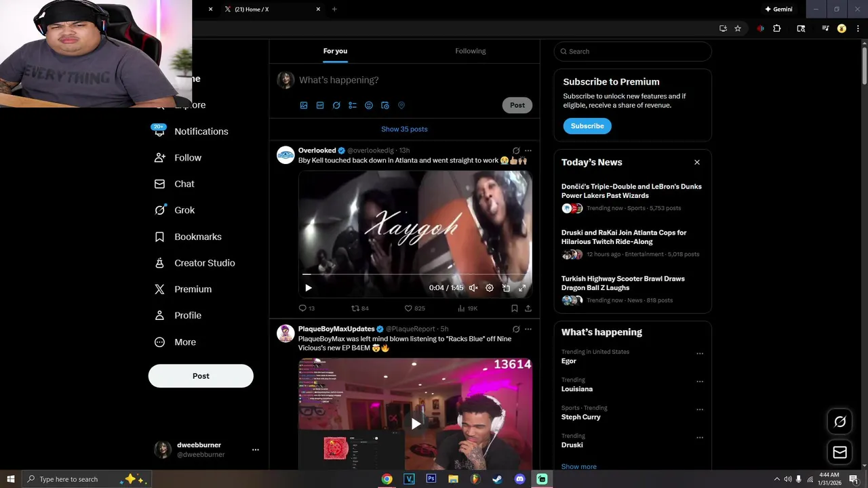This screenshot has height=488, width=868.
Task: Show 35 new posts
Action: pyautogui.click(x=404, y=129)
